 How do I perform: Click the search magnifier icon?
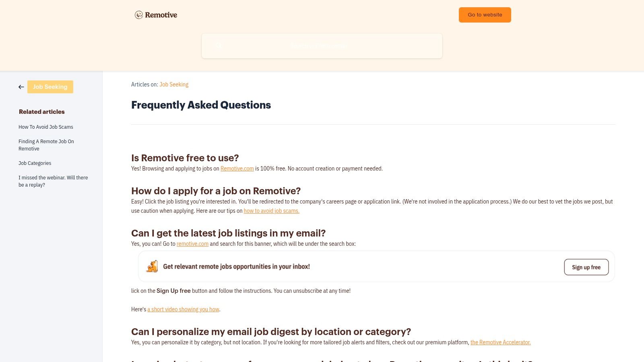[219, 45]
